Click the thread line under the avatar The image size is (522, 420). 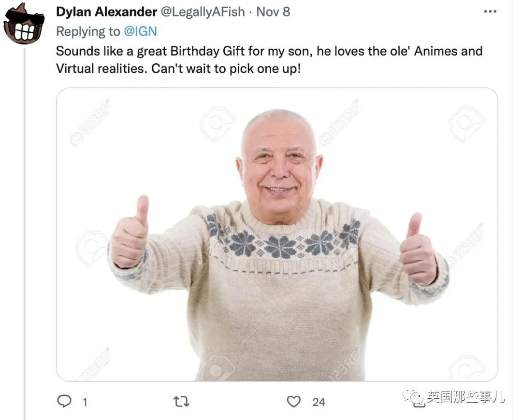[x=24, y=233]
